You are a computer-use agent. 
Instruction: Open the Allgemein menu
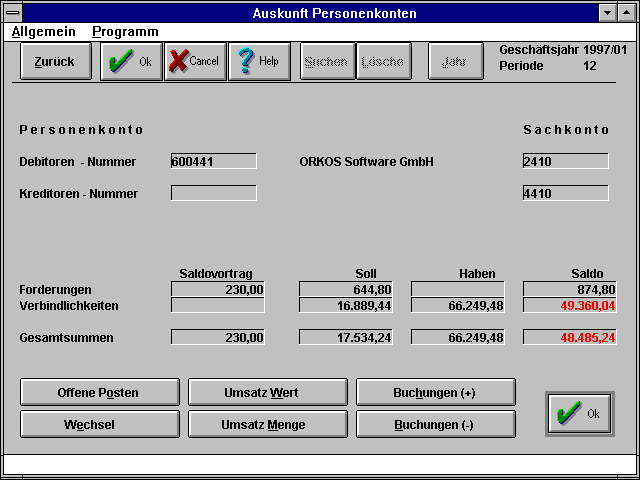pyautogui.click(x=44, y=32)
